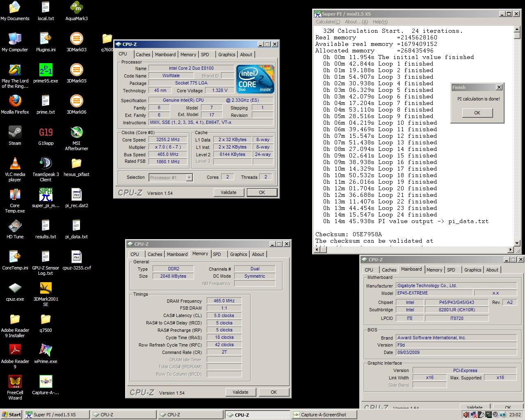Open the AquaMark3 desktop icon
The width and height of the screenshot is (525, 420).
point(76,11)
